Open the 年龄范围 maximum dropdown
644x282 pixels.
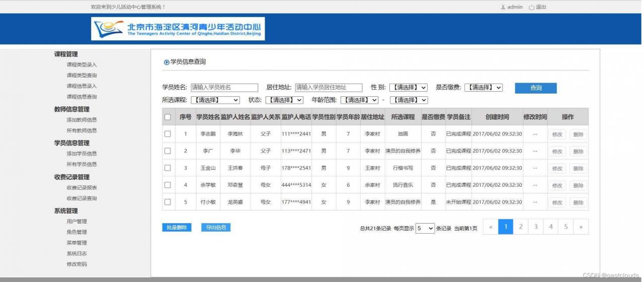pos(409,100)
